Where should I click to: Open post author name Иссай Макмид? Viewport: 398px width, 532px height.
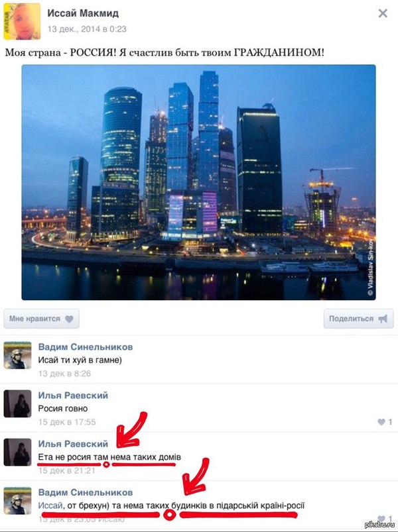pos(83,13)
